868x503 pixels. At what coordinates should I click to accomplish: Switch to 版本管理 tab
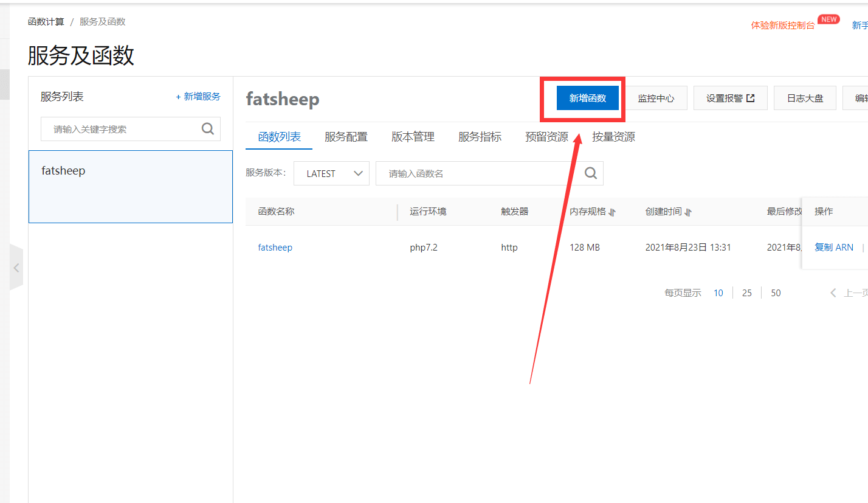pyautogui.click(x=413, y=137)
